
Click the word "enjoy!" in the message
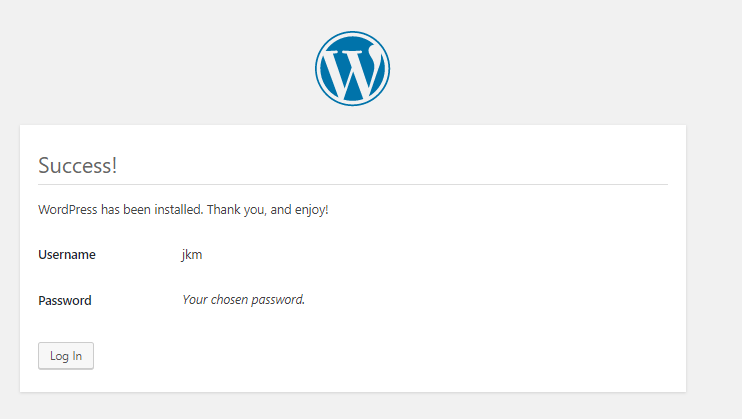point(311,210)
